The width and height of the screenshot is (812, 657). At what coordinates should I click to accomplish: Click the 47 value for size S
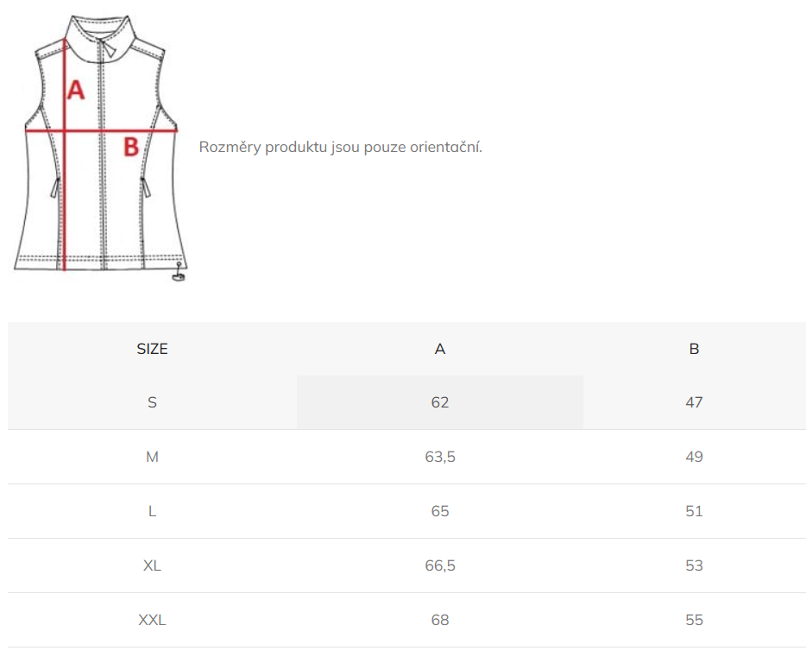694,402
